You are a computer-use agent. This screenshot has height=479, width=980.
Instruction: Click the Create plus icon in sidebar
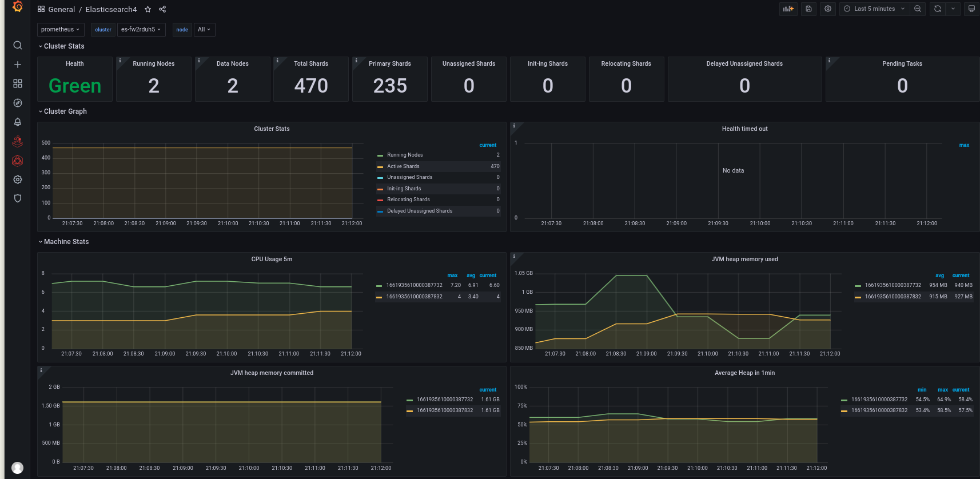[18, 65]
